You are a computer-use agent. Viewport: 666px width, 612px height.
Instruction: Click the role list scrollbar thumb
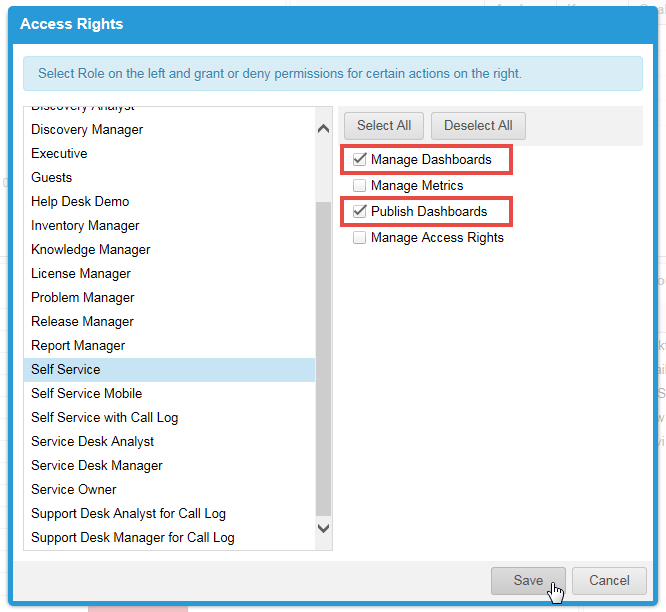click(x=323, y=355)
